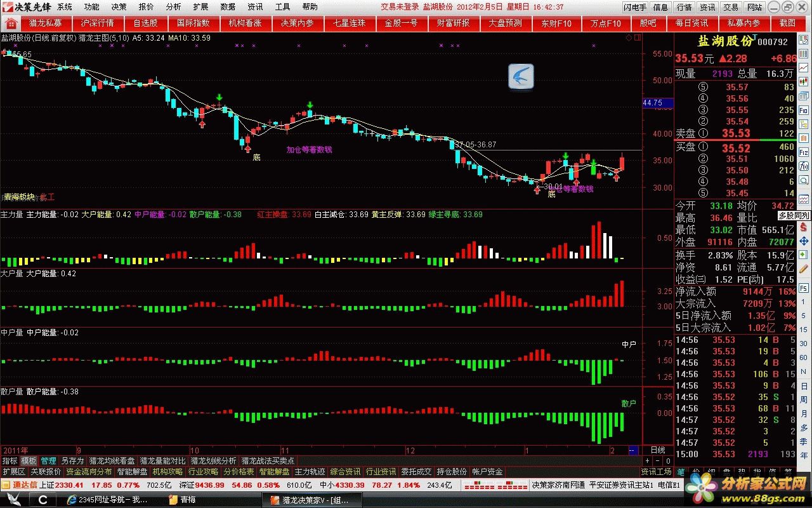Open the 功能 menu

pyautogui.click(x=92, y=6)
